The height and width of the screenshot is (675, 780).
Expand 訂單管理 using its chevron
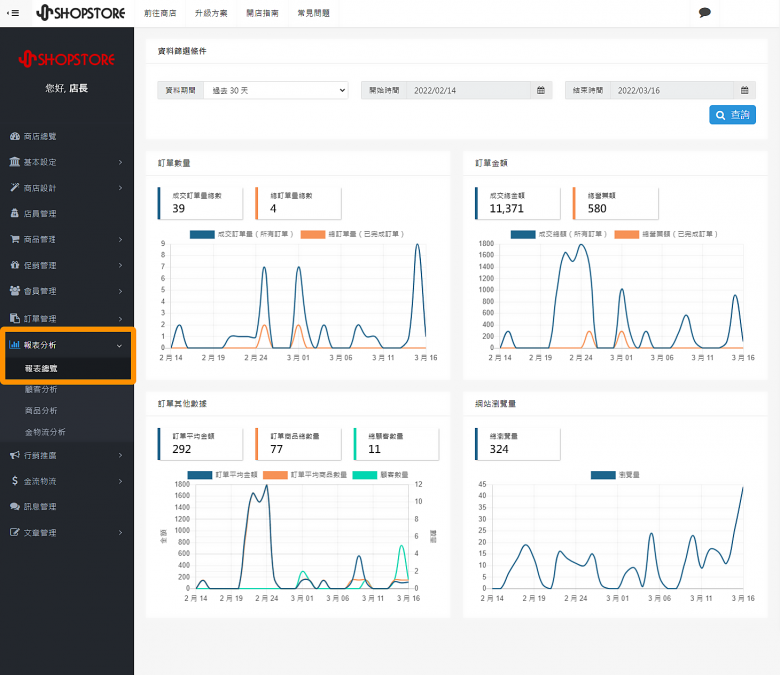120,318
